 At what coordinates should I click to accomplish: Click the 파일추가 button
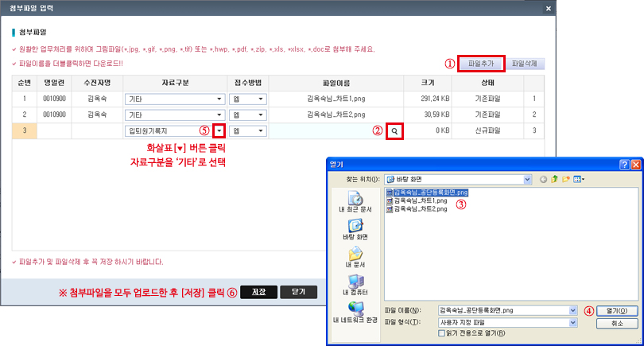click(x=482, y=63)
